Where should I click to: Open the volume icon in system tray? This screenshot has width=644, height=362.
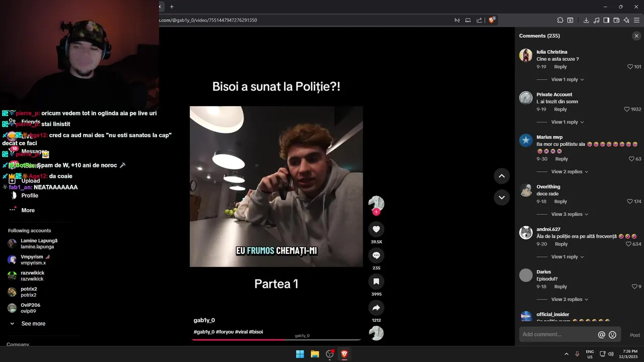(611, 354)
